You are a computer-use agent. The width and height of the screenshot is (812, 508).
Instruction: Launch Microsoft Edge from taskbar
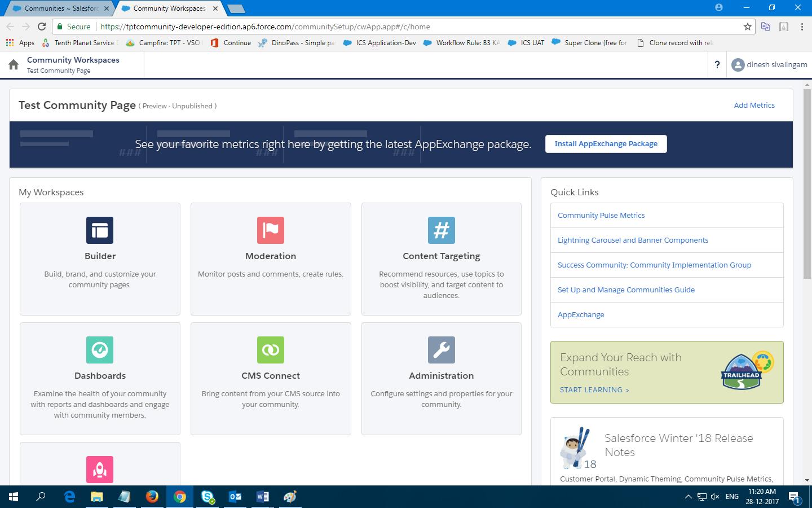pyautogui.click(x=69, y=497)
